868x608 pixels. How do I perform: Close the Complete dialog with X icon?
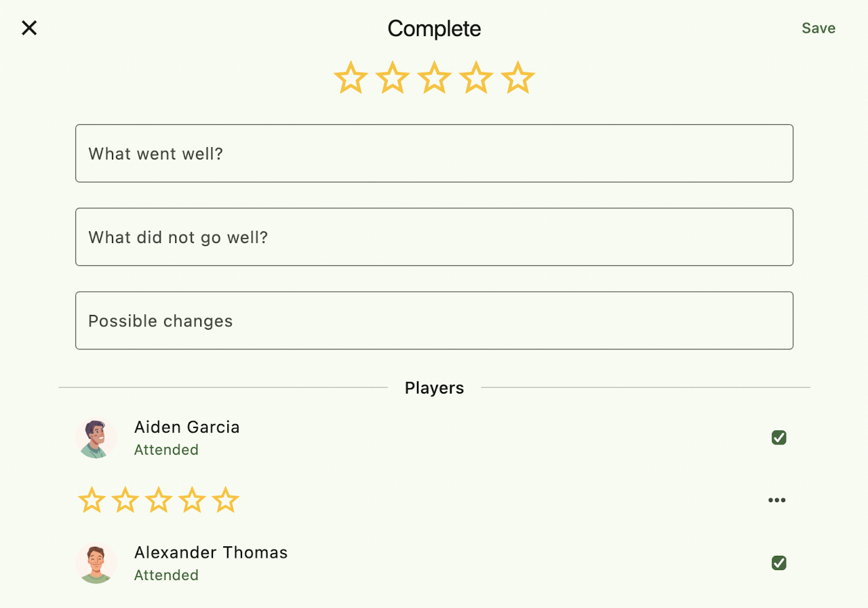(29, 28)
